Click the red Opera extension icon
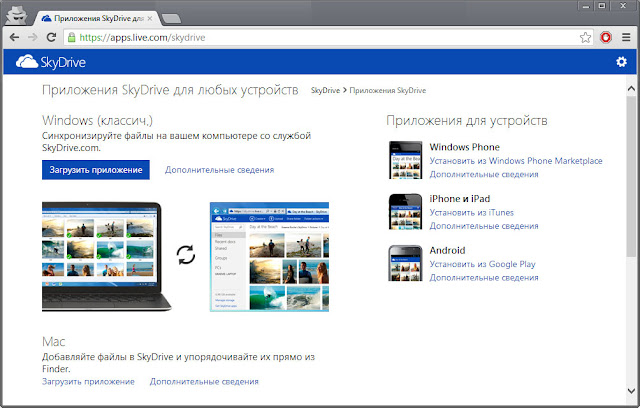Screen dimensions: 640x408 point(606,38)
